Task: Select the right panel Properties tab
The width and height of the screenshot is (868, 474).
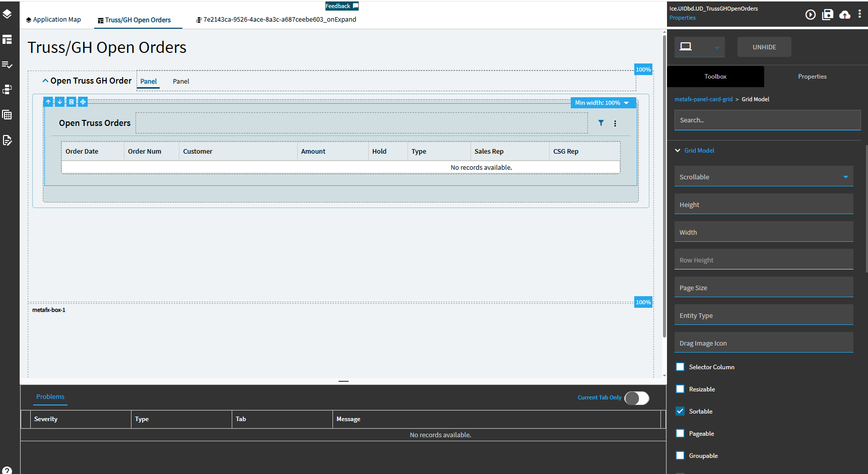Action: pos(812,77)
